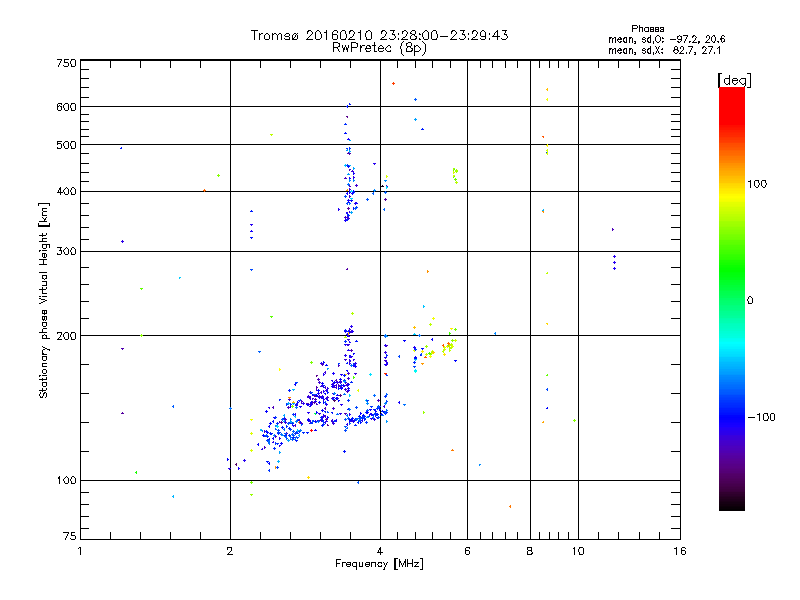Click the plot title 'Tromsø 20160210 23:28:00-23:29:43'
The height and width of the screenshot is (600, 800).
coord(379,35)
